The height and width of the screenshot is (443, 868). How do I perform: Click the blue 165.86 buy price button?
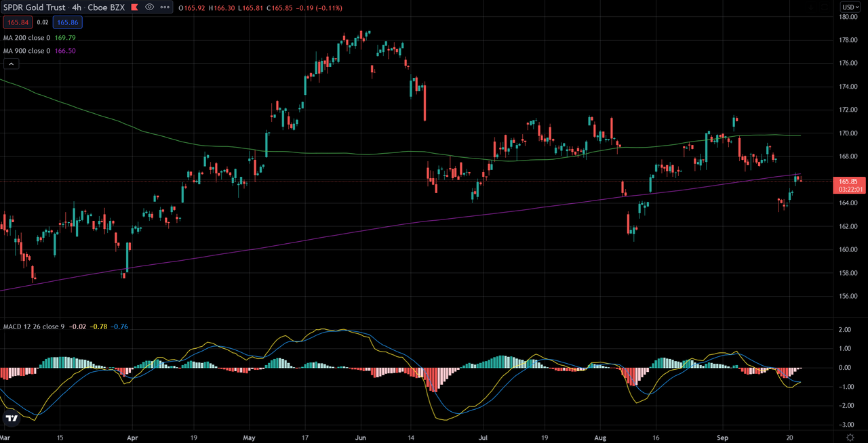pos(68,22)
